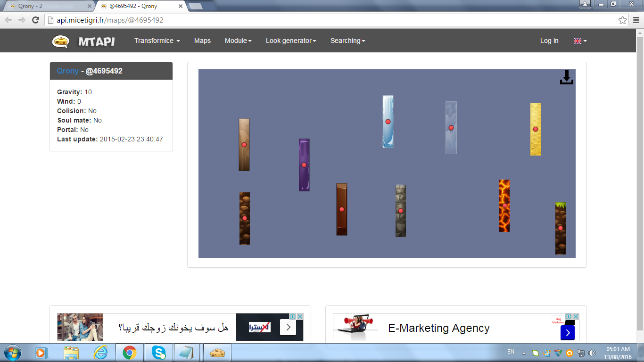Open the EN language indicator

coord(511,352)
